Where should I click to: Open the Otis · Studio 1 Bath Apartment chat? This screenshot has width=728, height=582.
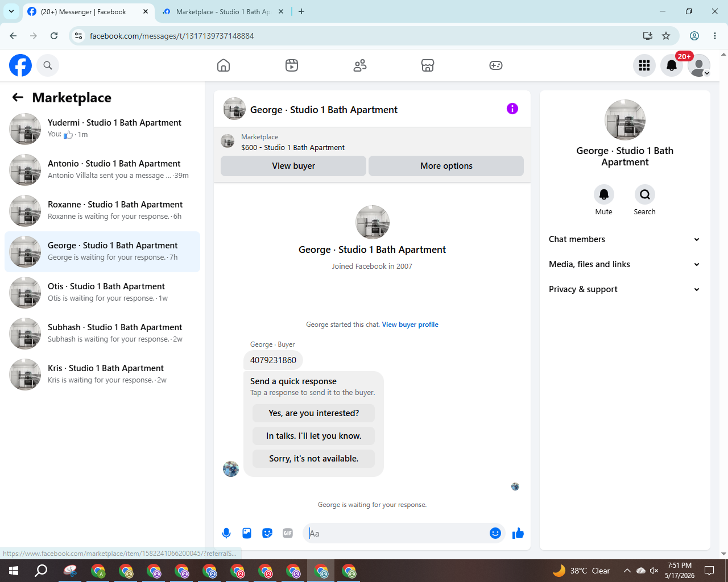tap(102, 293)
